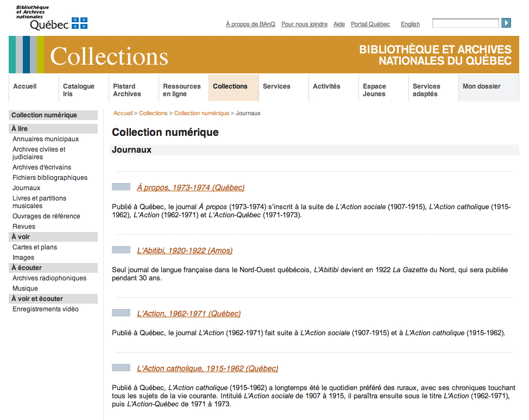Viewport: 529px width, 420px height.
Task: Click the À lire sidebar section
Action: (x=53, y=129)
